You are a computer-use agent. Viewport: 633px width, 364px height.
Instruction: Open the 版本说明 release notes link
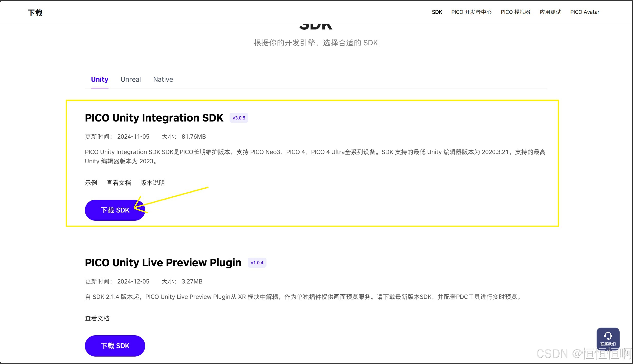pos(152,183)
